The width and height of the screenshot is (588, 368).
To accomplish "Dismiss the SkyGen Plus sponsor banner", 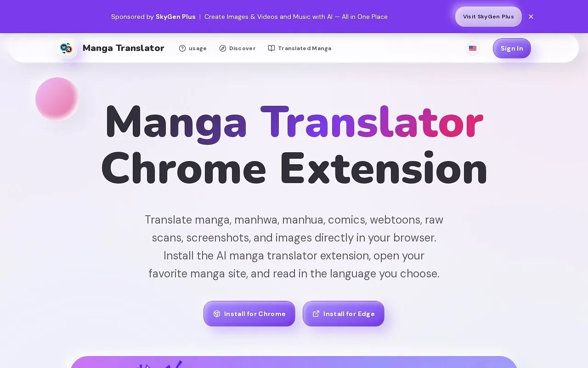I will coord(531,17).
